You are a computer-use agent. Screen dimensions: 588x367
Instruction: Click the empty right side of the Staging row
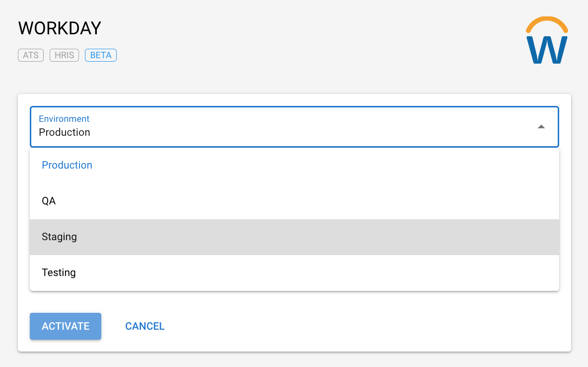pyautogui.click(x=447, y=237)
